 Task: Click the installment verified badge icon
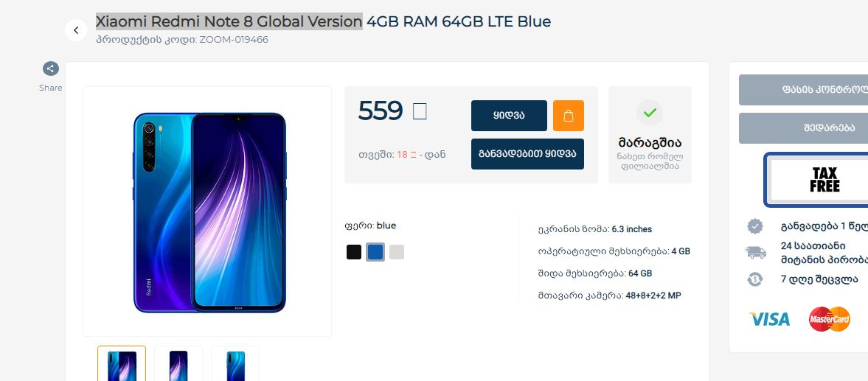(x=755, y=226)
